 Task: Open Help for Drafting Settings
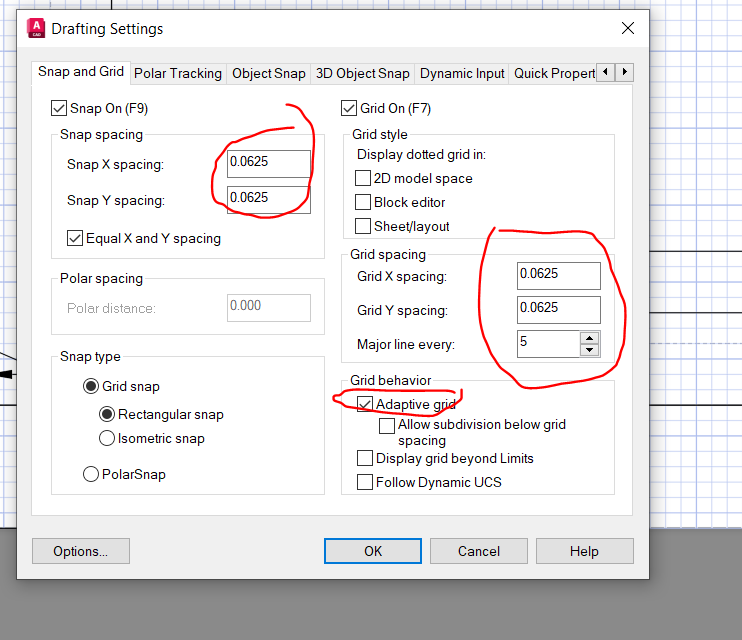pos(585,551)
